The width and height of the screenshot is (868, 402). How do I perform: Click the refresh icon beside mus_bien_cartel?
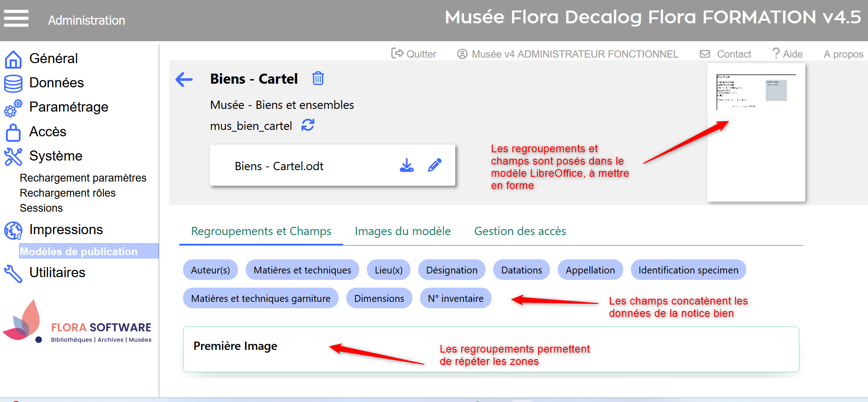[x=308, y=125]
